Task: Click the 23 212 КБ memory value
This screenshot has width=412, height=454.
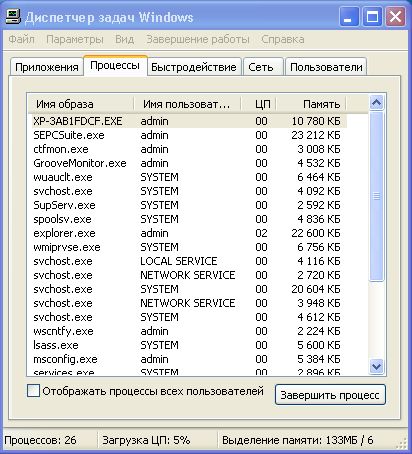Action: [316, 135]
